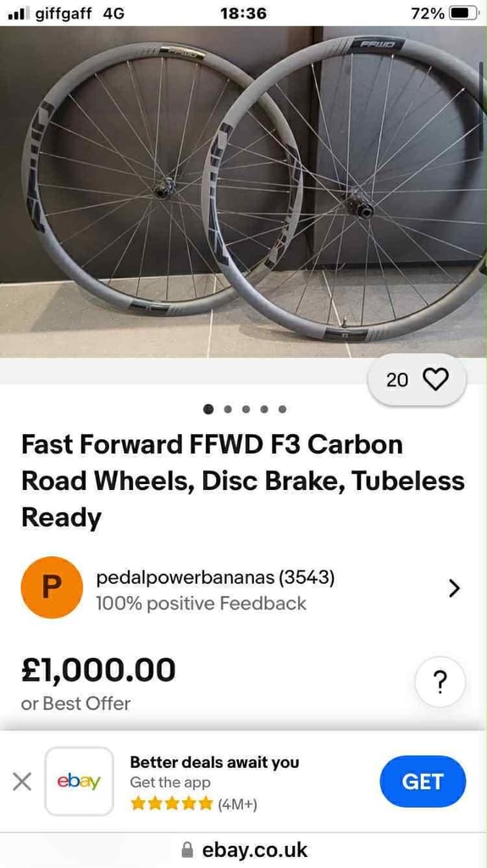Image resolution: width=487 pixels, height=868 pixels.
Task: Tap the heart watchlist icon
Action: [x=435, y=380]
